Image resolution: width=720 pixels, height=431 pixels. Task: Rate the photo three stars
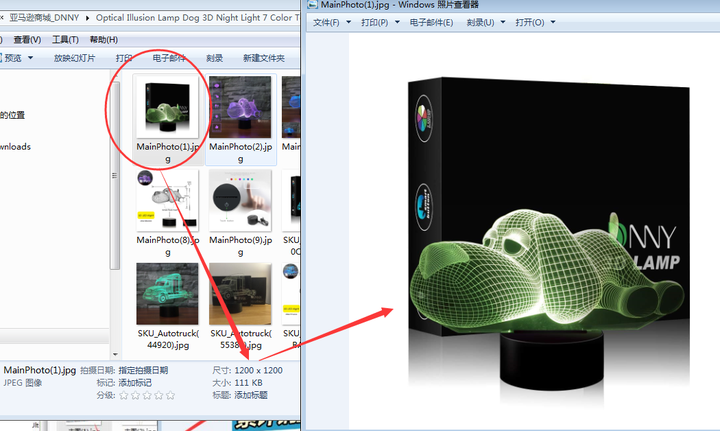(x=147, y=395)
